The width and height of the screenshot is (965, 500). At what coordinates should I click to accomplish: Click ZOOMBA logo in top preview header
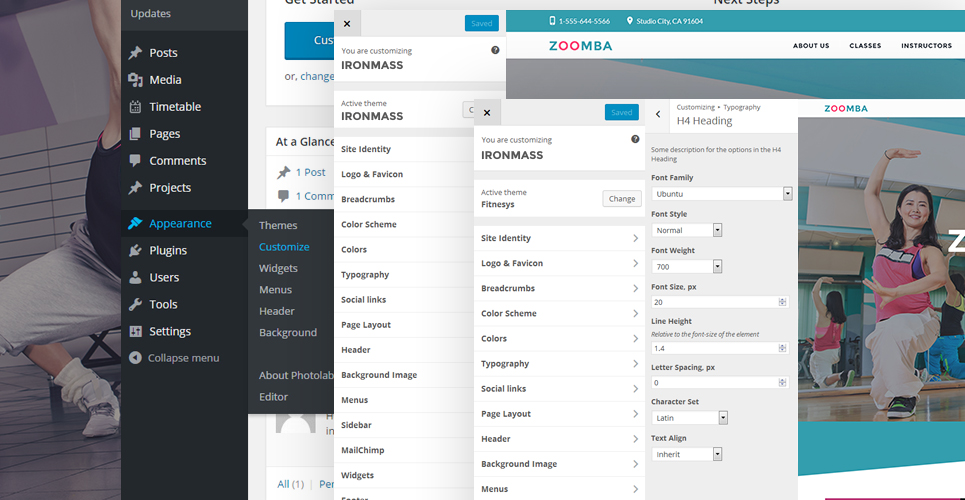(x=580, y=46)
